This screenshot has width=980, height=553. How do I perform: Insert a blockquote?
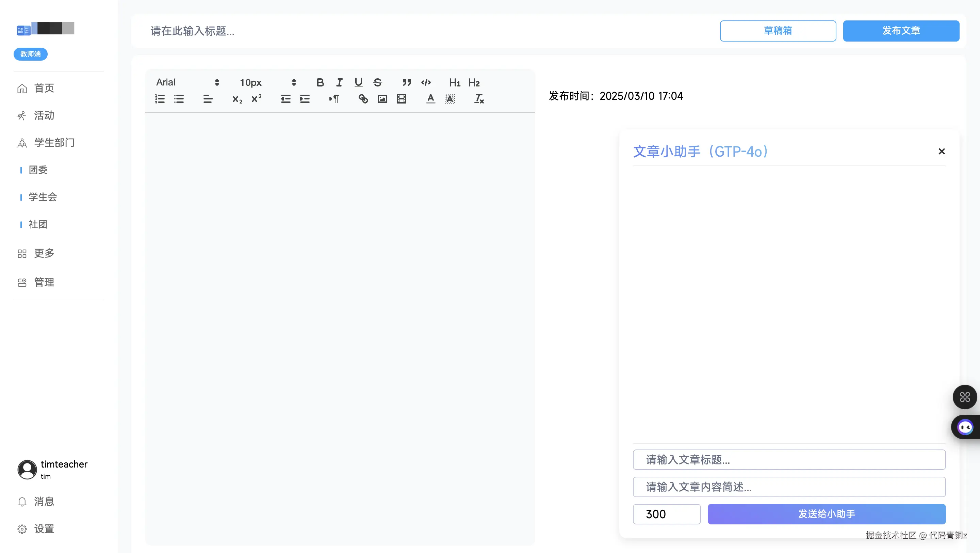407,82
